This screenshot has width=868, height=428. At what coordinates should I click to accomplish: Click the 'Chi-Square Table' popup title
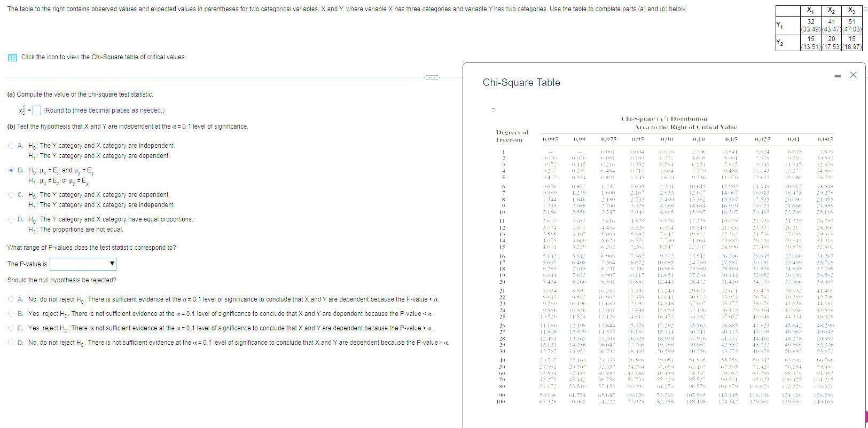(521, 83)
